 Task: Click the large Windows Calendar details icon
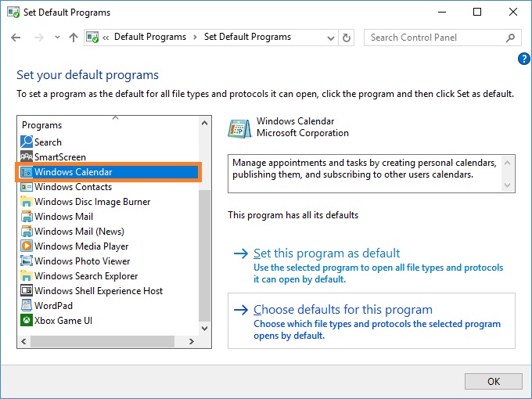240,128
